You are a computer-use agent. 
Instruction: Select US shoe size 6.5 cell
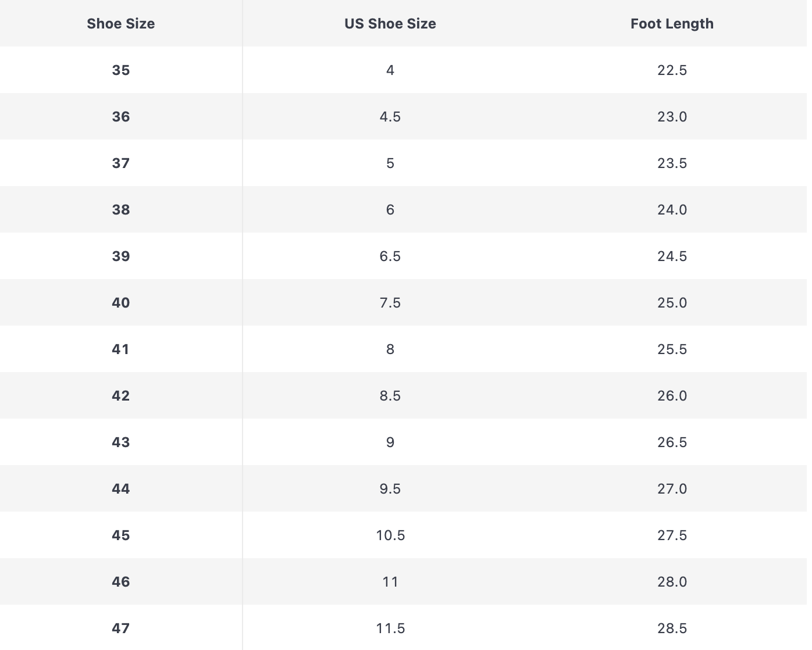pos(390,256)
